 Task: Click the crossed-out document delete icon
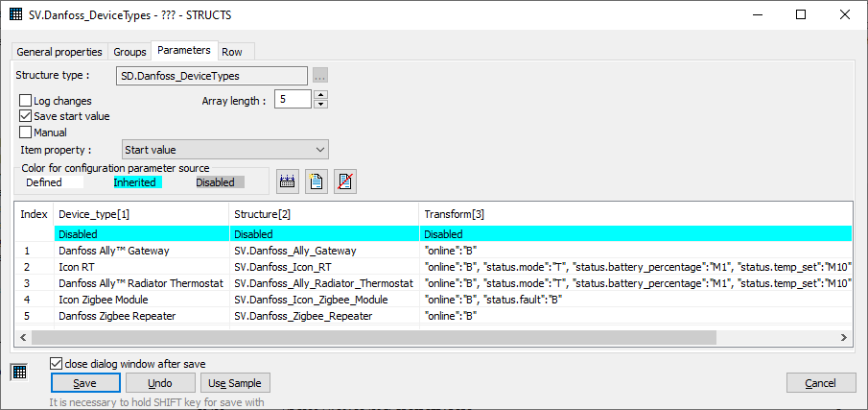coord(345,181)
